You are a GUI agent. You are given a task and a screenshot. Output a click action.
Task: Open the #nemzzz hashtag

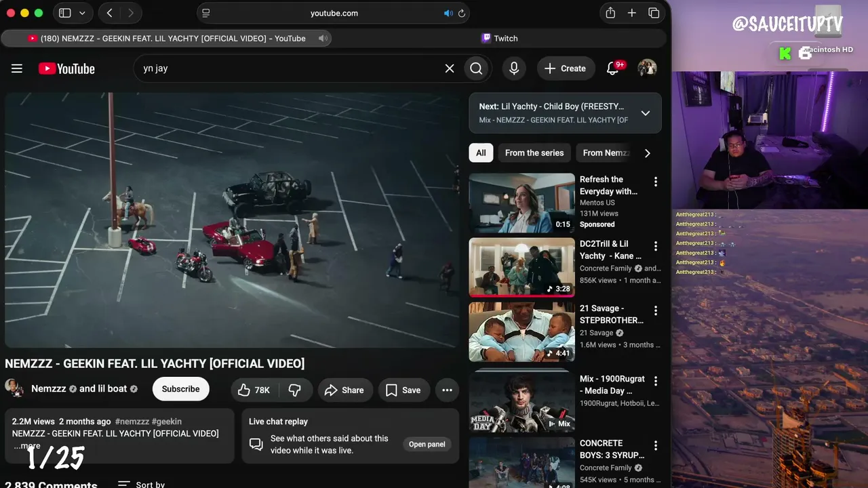132,422
